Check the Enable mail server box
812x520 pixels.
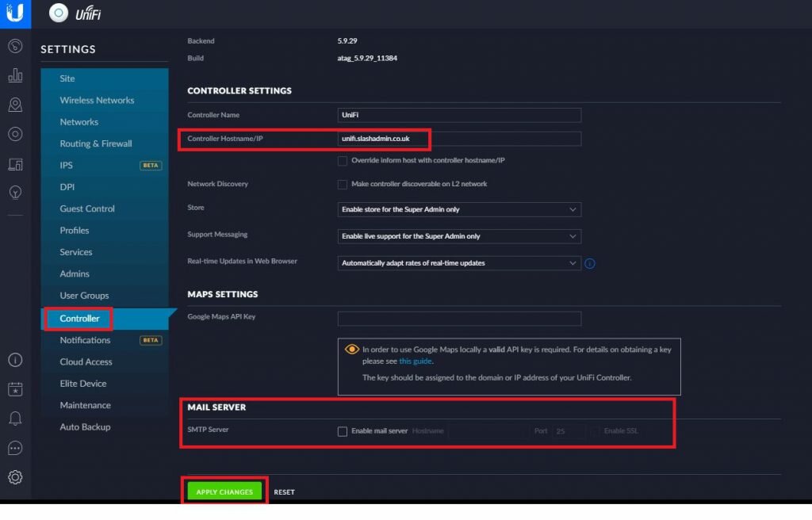(343, 431)
